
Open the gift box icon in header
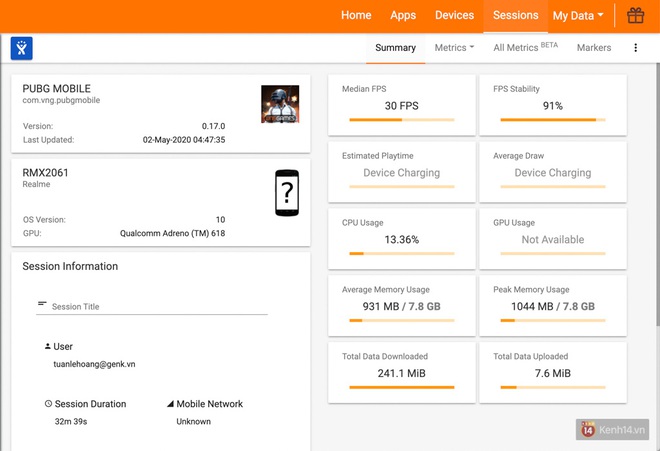(x=635, y=16)
